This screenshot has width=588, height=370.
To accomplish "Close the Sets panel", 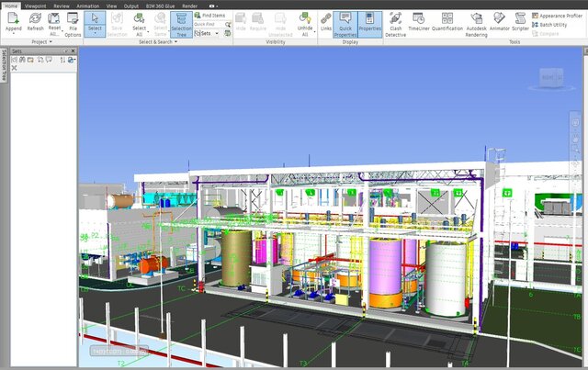I will point(73,51).
